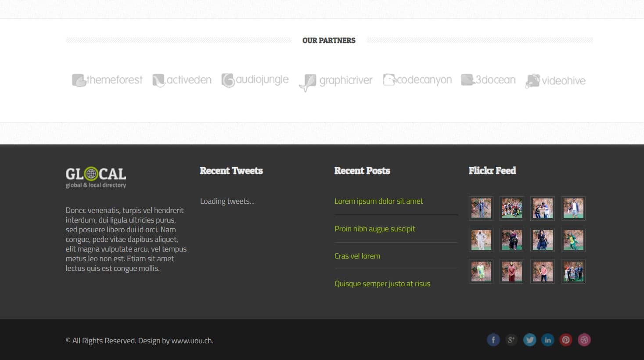Viewport: 644px width, 360px height.
Task: Select the graphicriver partner logo
Action: pyautogui.click(x=335, y=81)
